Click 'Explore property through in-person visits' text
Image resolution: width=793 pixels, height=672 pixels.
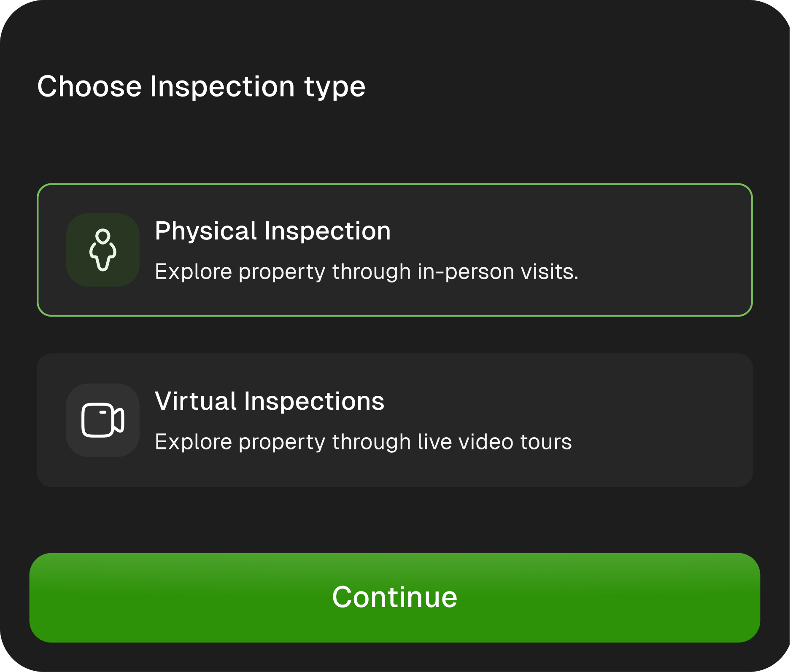pyautogui.click(x=366, y=271)
